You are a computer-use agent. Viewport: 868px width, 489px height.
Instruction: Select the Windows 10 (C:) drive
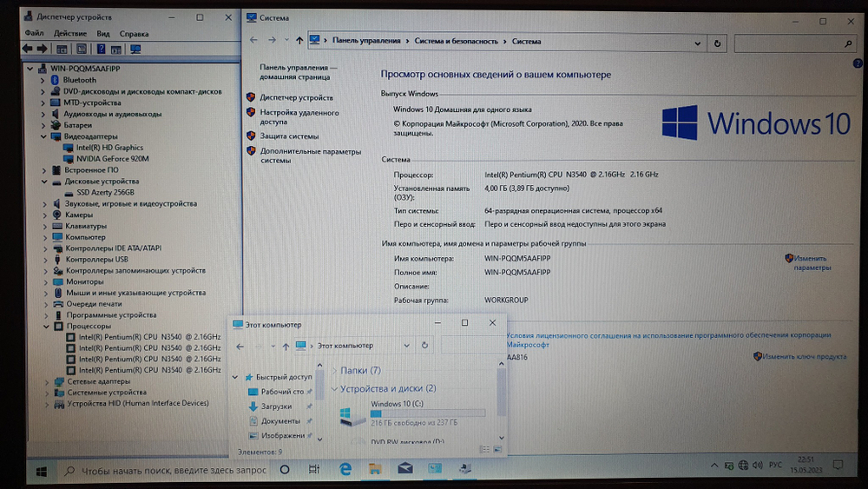[x=412, y=413]
